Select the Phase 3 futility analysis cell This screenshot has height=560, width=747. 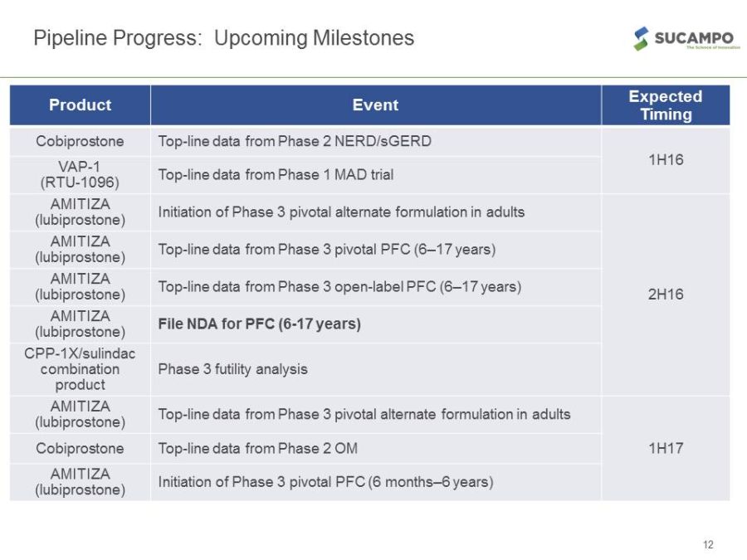click(232, 369)
